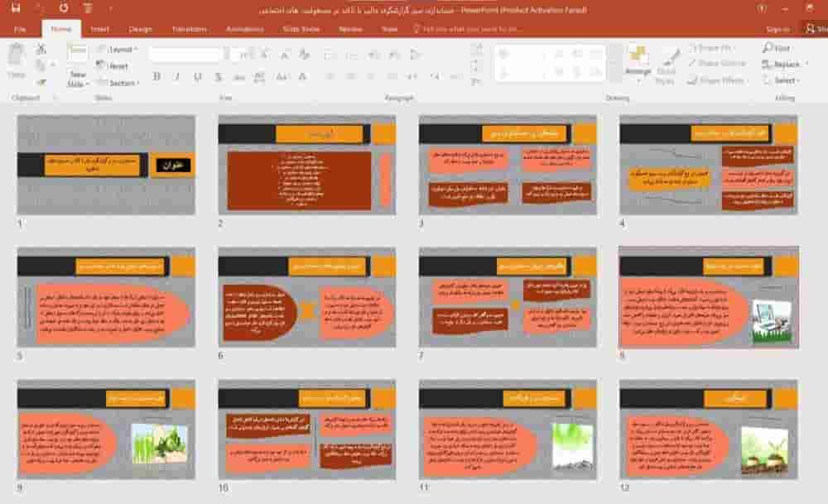Viewport: 828px width, 504px height.
Task: Switch to the Design tab
Action: tap(141, 29)
